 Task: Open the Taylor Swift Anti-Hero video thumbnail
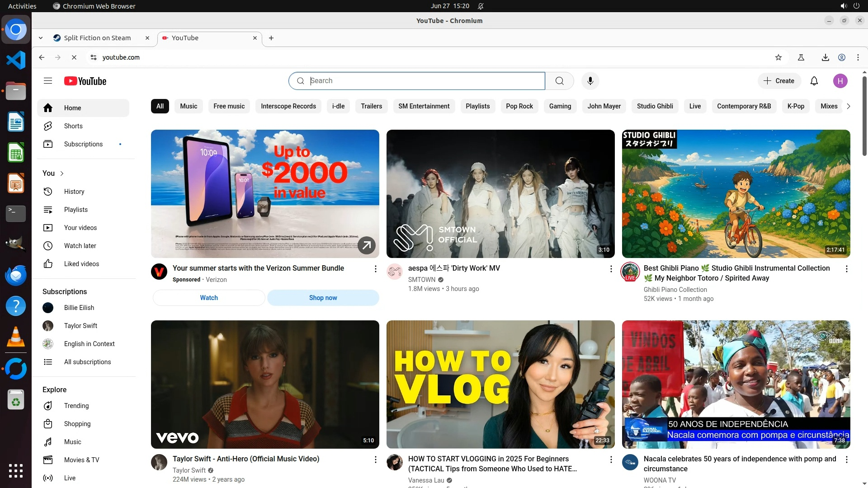click(x=265, y=384)
